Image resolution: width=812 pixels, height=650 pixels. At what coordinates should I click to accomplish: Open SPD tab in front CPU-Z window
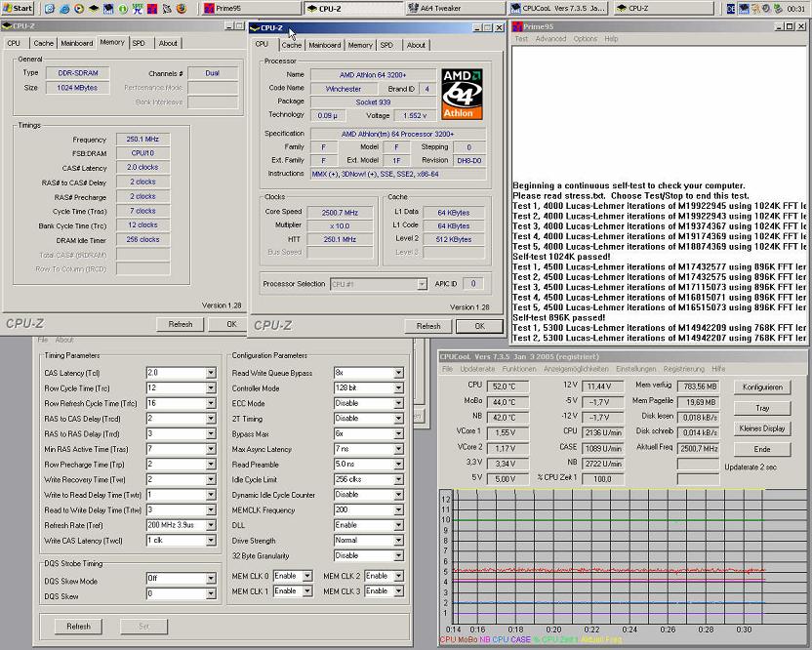pos(386,46)
